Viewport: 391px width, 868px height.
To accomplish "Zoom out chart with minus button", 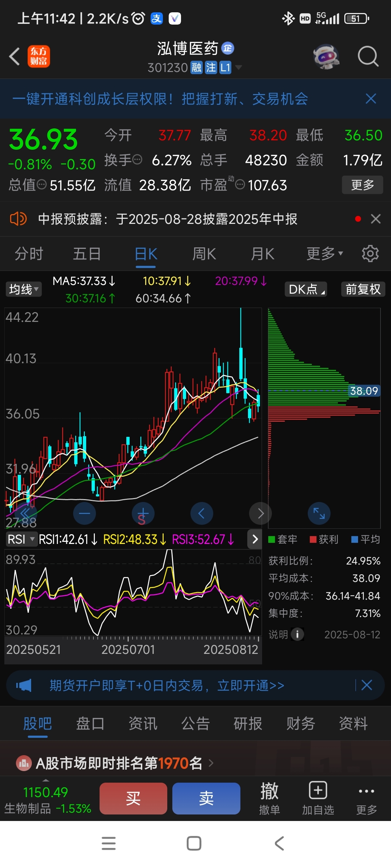I will 84,513.
